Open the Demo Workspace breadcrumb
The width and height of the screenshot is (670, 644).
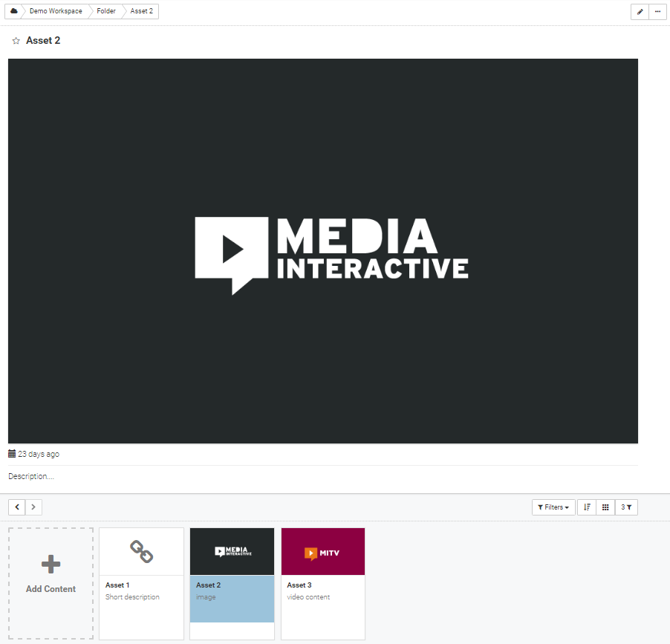pos(56,11)
